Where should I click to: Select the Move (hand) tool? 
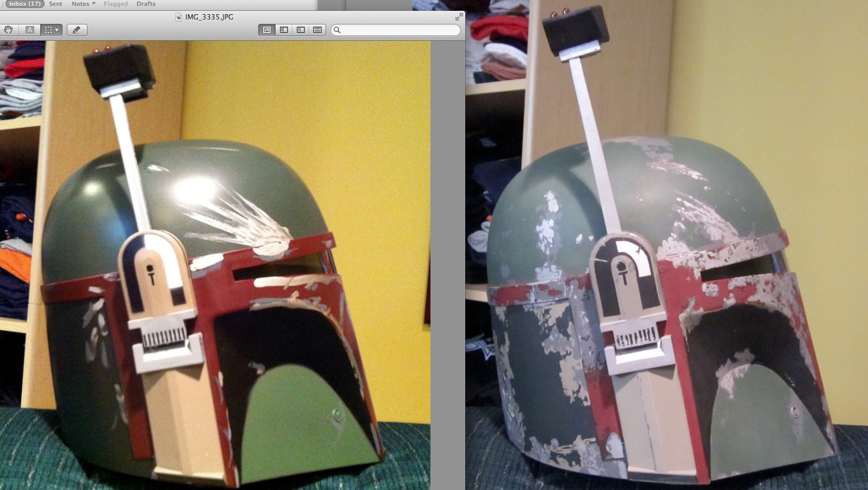coord(9,30)
